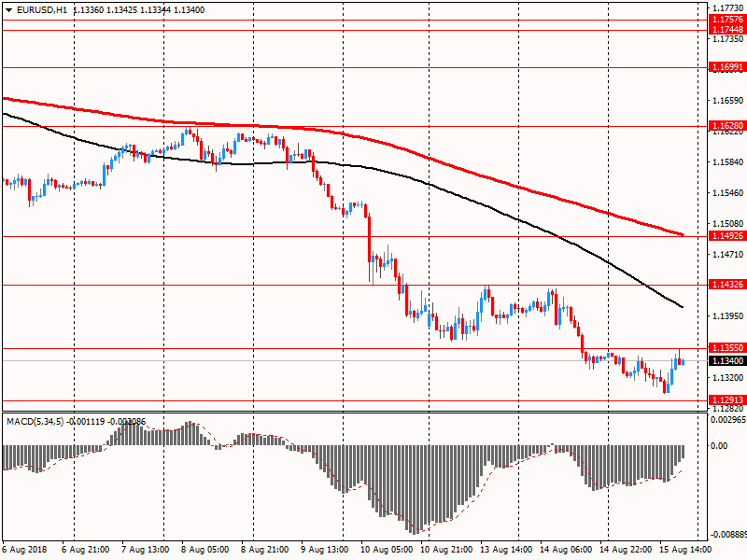The height and width of the screenshot is (560, 747).
Task: Click the 7 Aug 13:00 time axis label
Action: pyautogui.click(x=146, y=550)
